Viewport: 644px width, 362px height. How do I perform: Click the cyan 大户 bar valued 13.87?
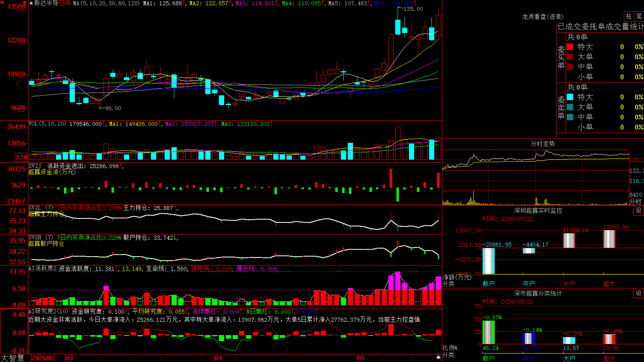click(x=569, y=341)
